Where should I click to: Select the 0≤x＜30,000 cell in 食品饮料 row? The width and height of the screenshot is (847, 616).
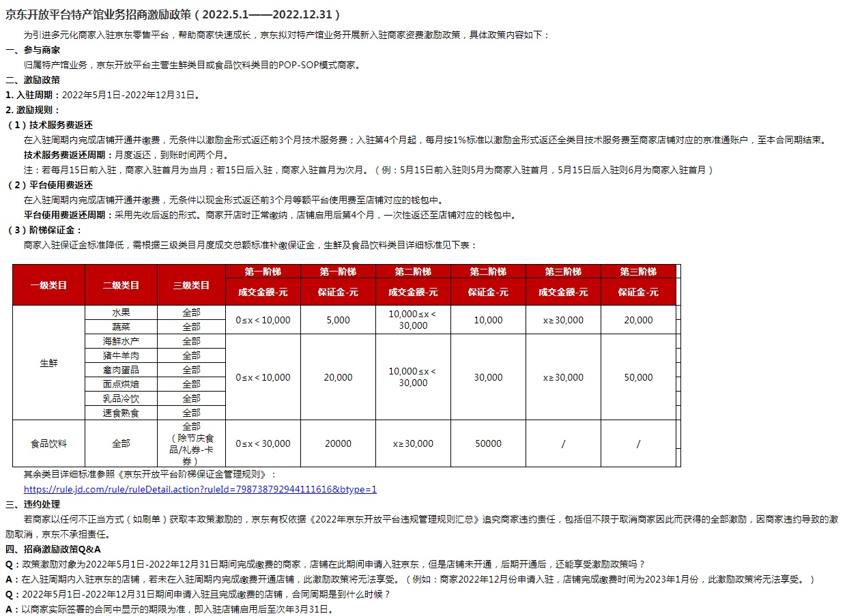(263, 443)
